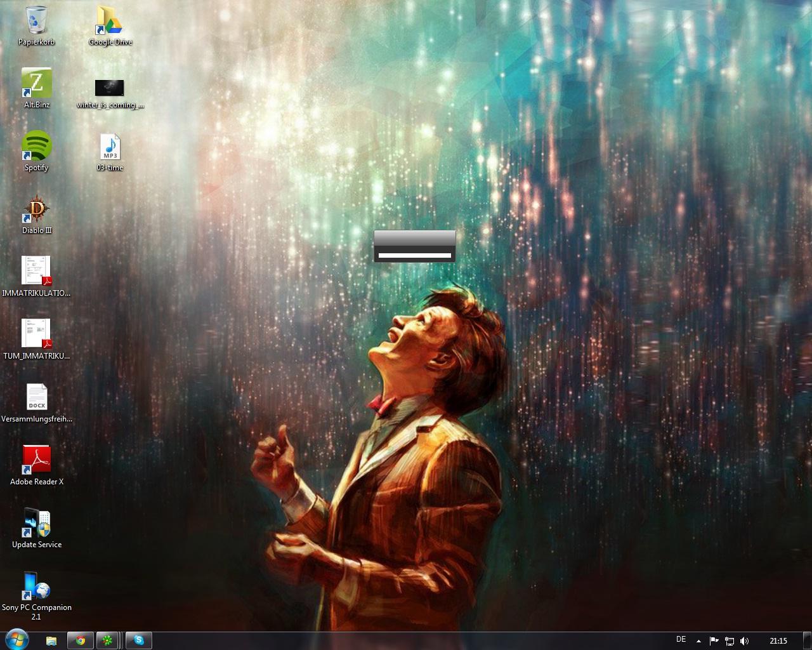
Task: Select the TUM_IMMATRIKU... PDF file
Action: pos(37,340)
